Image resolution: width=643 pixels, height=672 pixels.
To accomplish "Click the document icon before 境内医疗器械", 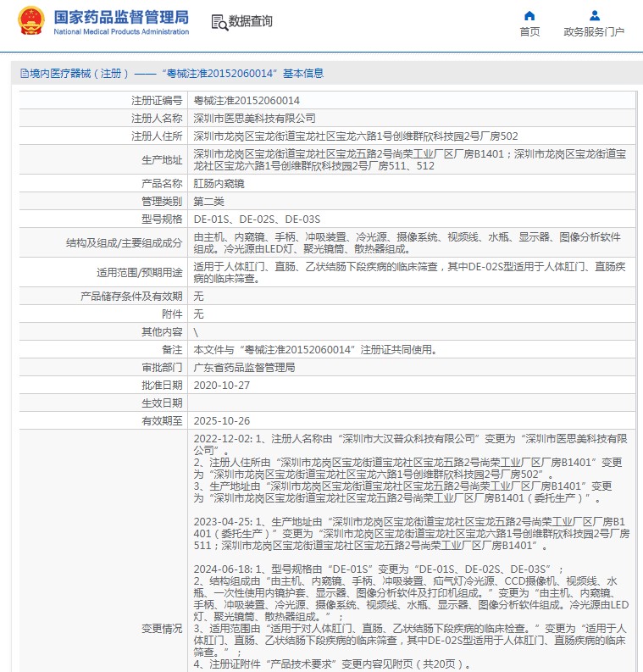I will (25, 74).
